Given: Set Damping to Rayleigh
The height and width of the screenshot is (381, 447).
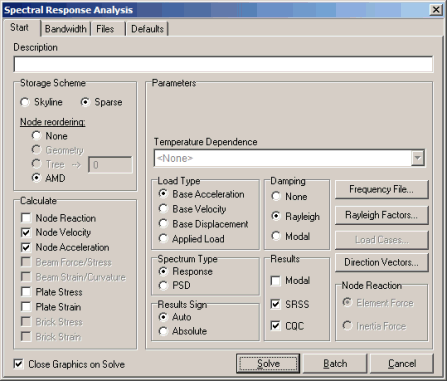Looking at the screenshot, I should (296, 216).
